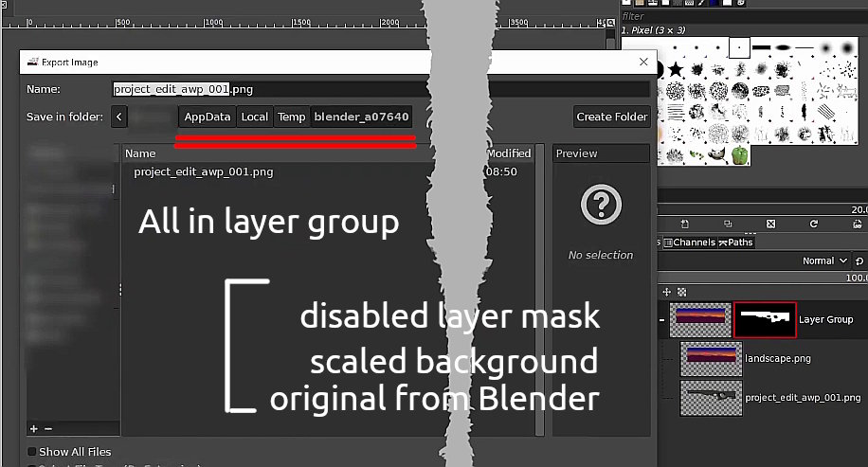Adjust the brush spacing slider at 20.0
868x467 pixels.
[x=763, y=209]
